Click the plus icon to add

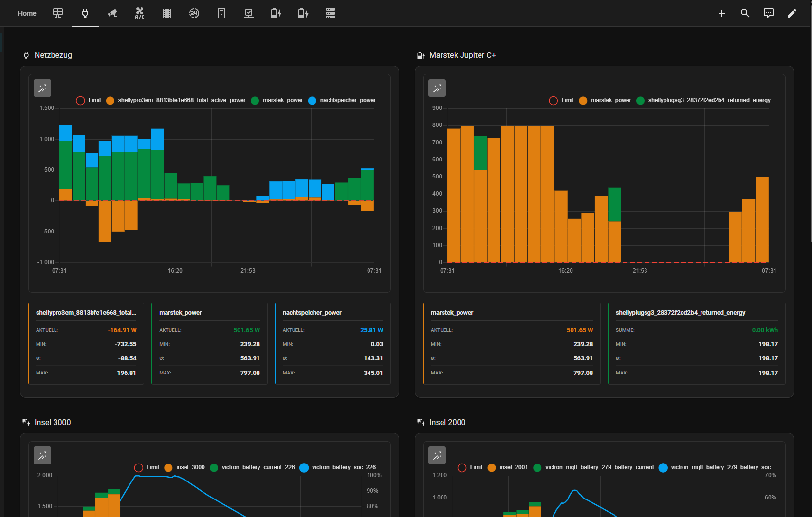pyautogui.click(x=722, y=13)
